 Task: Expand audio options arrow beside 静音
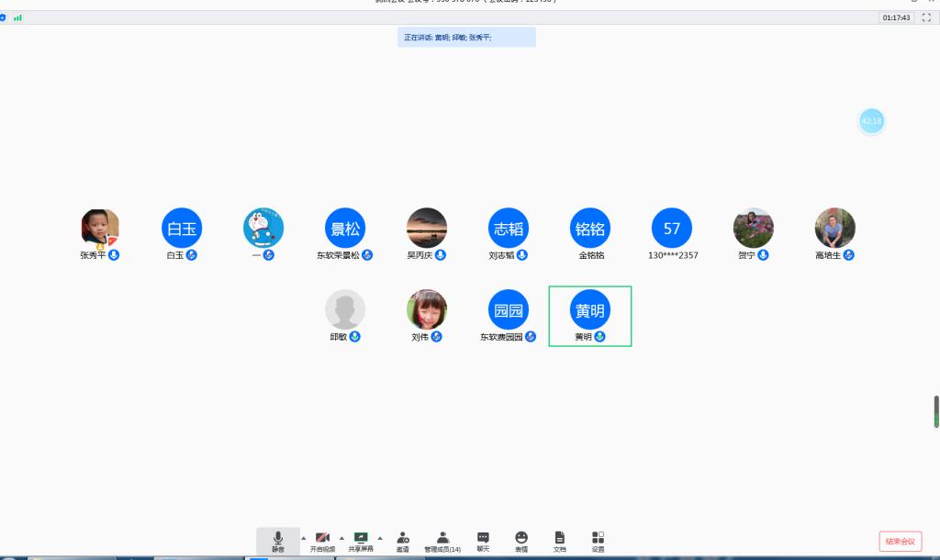(x=303, y=538)
